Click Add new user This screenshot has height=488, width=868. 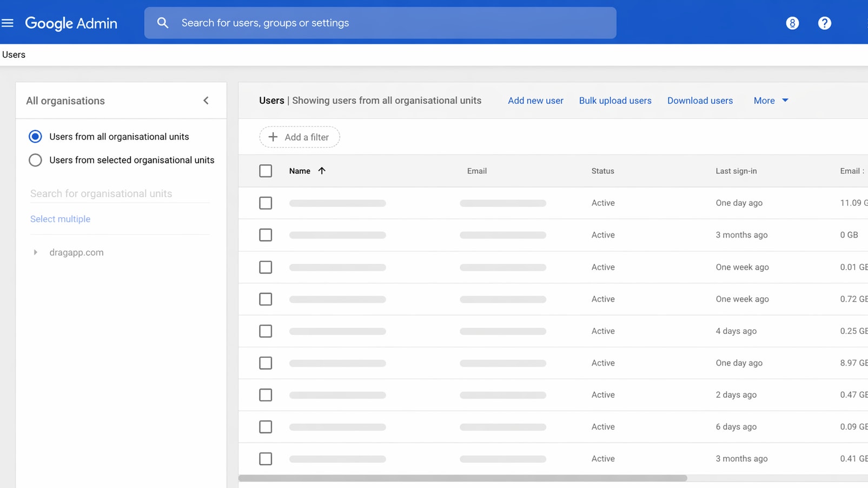click(535, 101)
